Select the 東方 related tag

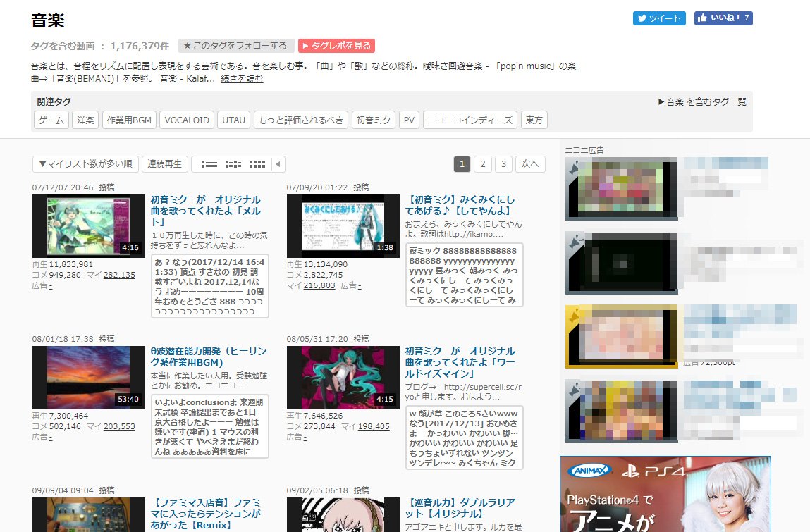[x=534, y=120]
